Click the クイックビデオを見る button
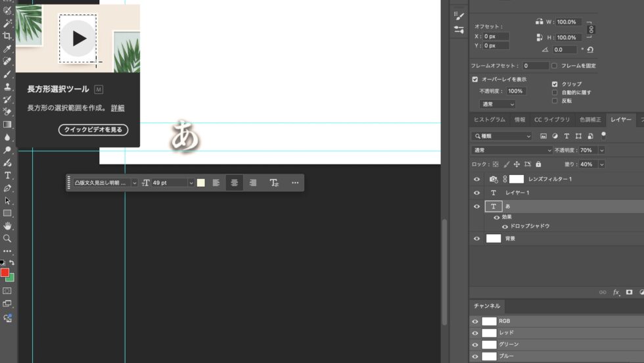 93,130
